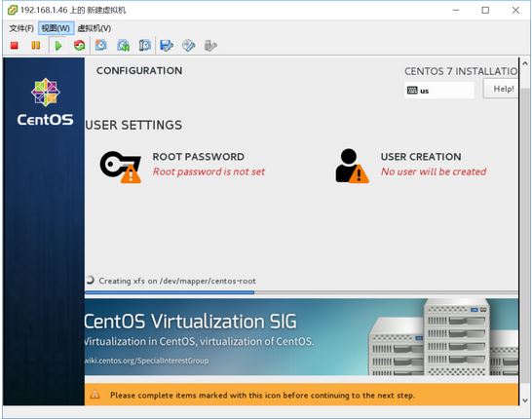
Task: Click the CD/DVD drive connect icon
Action: point(189,46)
